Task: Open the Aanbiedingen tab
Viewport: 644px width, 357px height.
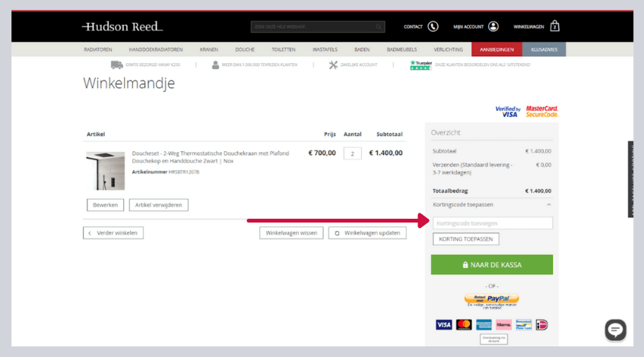Action: pyautogui.click(x=496, y=49)
